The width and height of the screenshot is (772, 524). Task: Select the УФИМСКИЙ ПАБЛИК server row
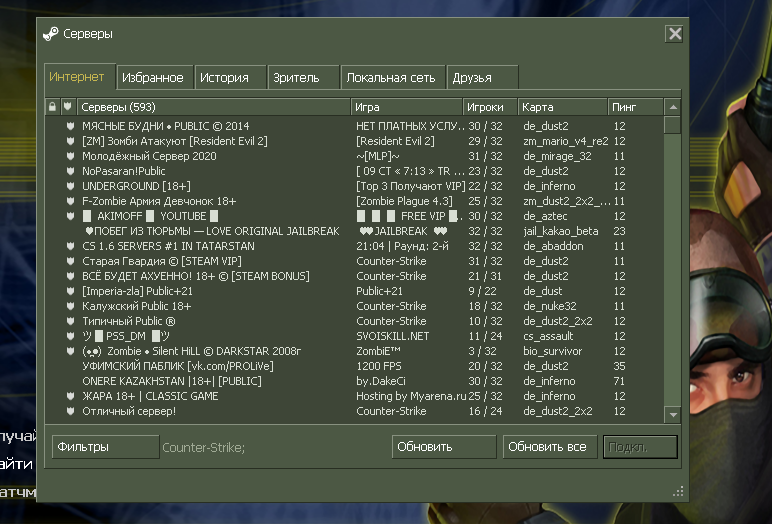[x=354, y=366]
